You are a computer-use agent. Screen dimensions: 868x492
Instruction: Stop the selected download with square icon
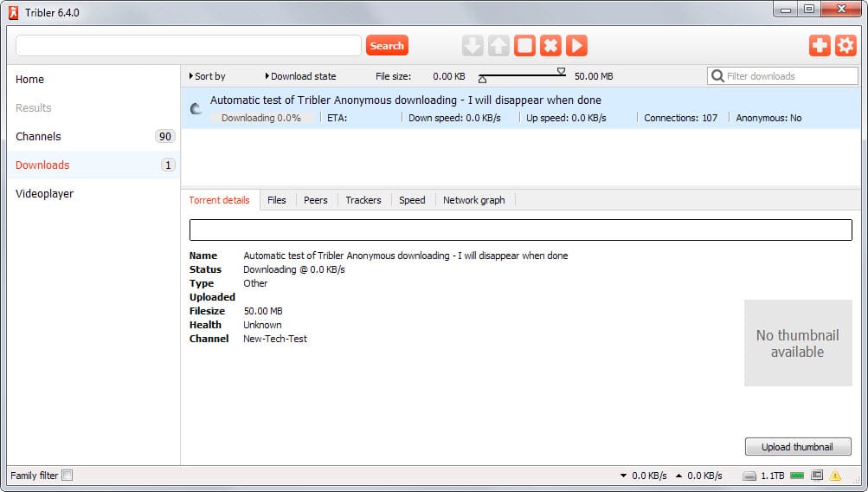524,45
